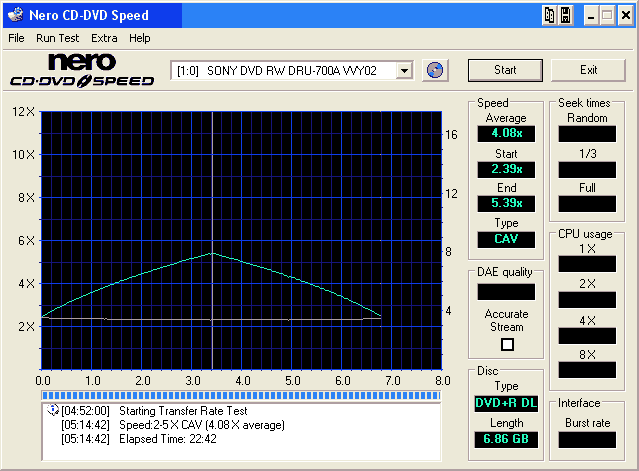
Task: Click the Nero CD-DVD Speed logo
Action: (x=82, y=70)
